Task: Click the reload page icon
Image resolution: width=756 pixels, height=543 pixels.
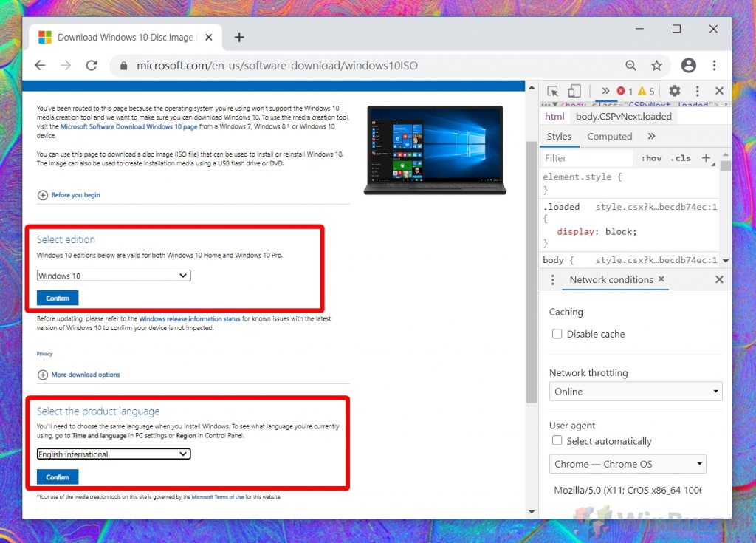Action: (x=92, y=65)
